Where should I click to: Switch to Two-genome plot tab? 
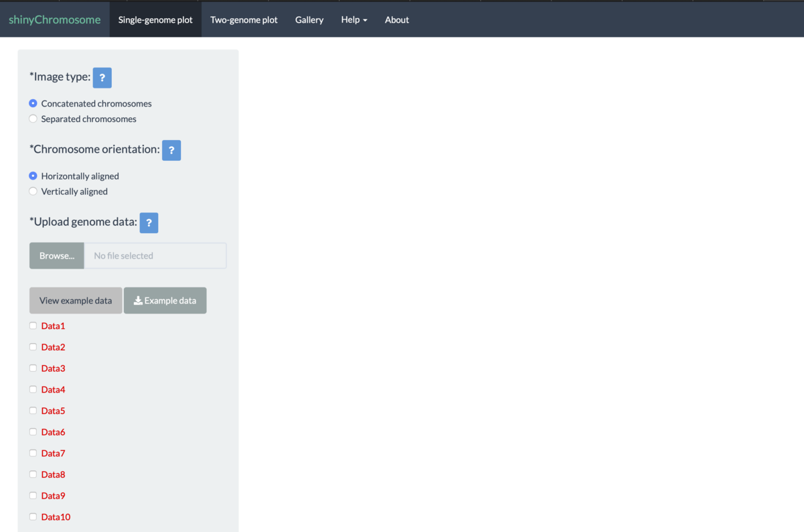tap(244, 20)
